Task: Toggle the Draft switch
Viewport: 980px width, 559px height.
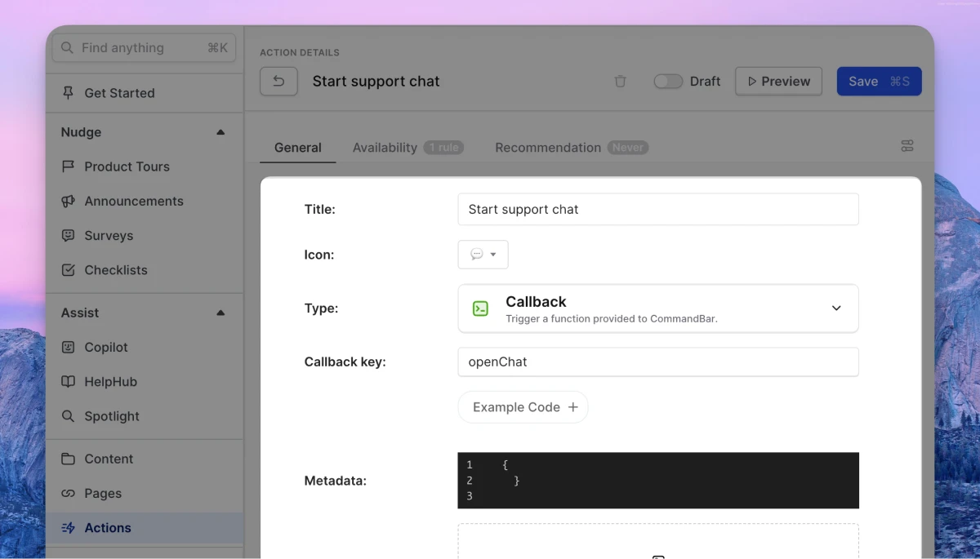Action: (x=668, y=82)
